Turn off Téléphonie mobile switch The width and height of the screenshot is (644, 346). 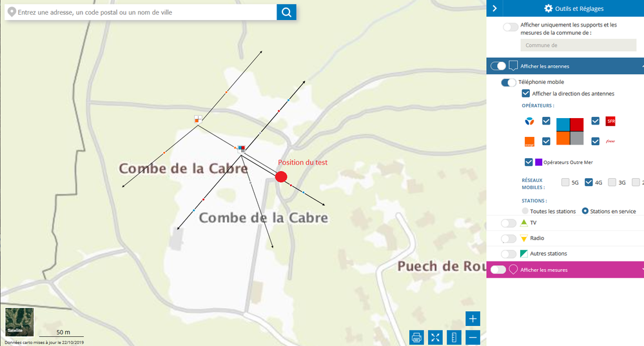click(x=509, y=82)
